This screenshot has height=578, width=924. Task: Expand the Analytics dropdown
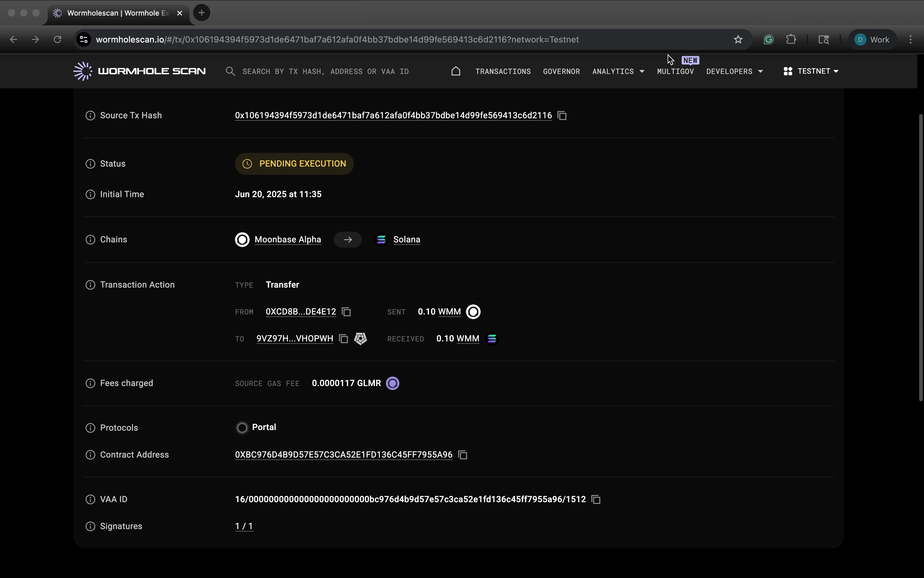618,72
